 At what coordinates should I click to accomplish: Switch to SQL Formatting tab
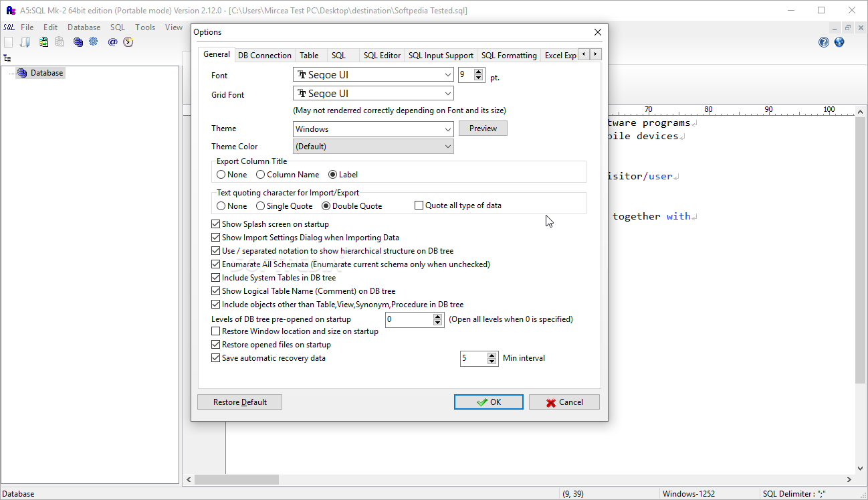509,56
